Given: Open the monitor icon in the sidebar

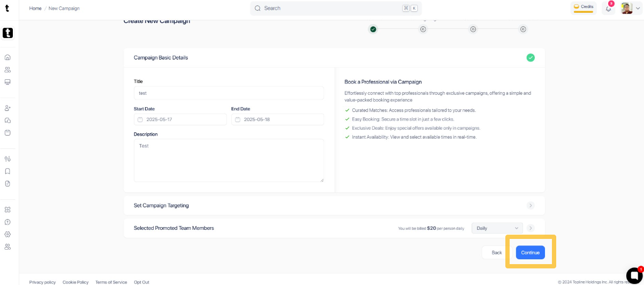Looking at the screenshot, I should [7, 82].
